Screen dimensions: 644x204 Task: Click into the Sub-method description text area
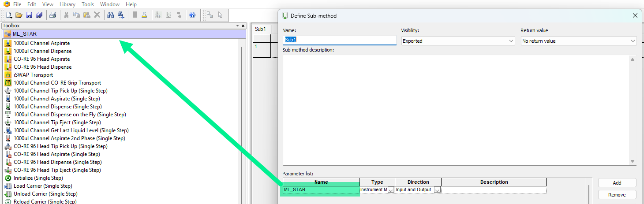456,110
